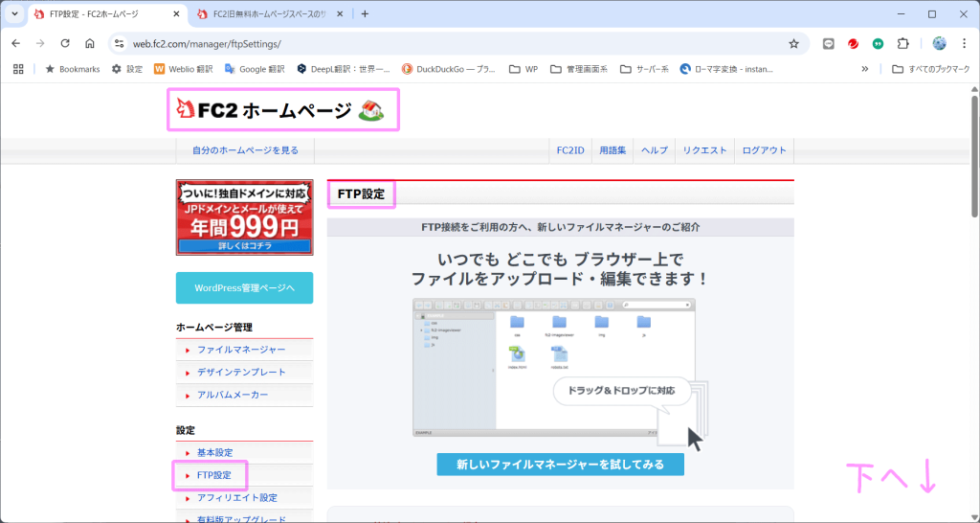Screen dimensions: 980x523
Task: Open the ヘルプ menu item
Action: [x=655, y=150]
